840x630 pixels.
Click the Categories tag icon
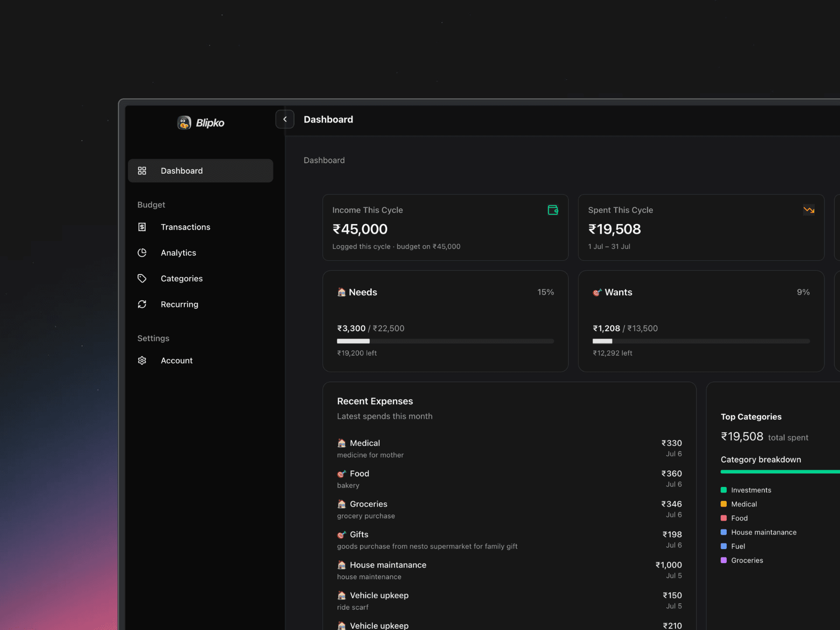click(x=142, y=279)
